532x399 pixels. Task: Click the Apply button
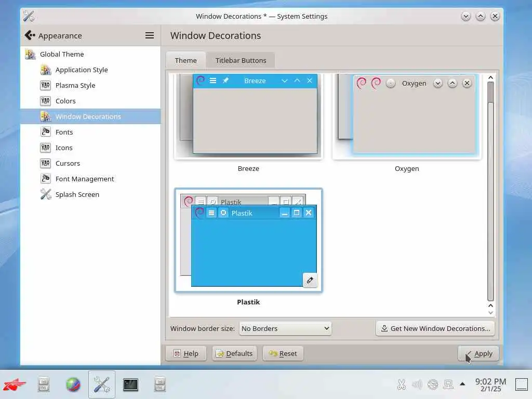coord(478,353)
